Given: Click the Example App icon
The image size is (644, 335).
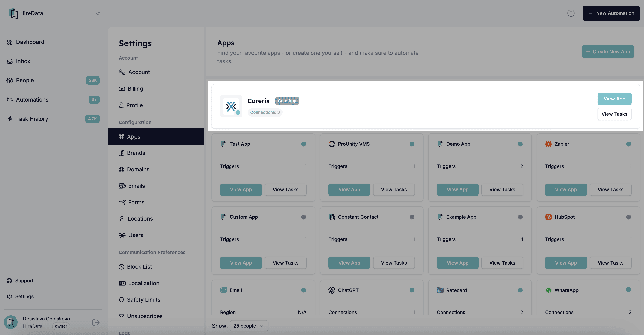Looking at the screenshot, I should [440, 217].
